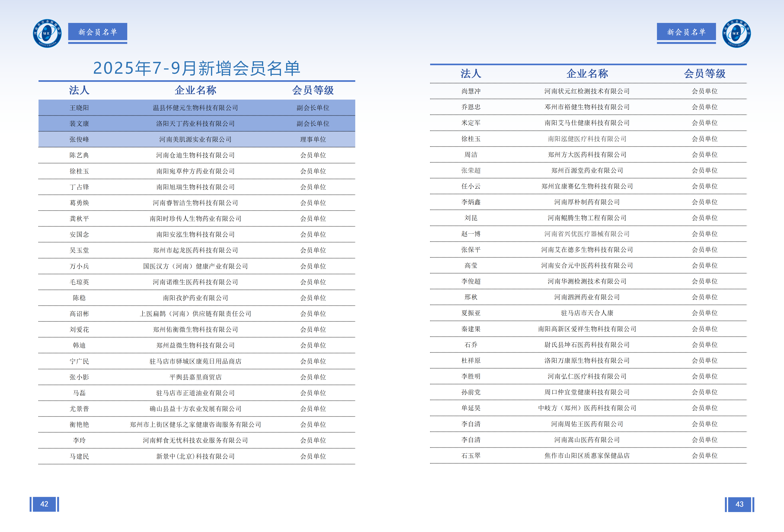Click 中岐方（郑州）医药科技有限公司 entry
Screen dimensions: 784x532
coord(587,408)
